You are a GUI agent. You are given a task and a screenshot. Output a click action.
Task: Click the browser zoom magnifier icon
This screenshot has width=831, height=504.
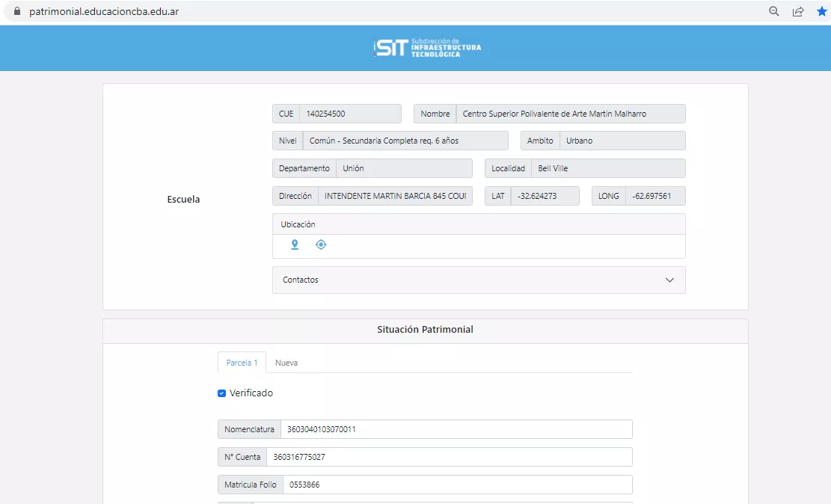click(774, 11)
